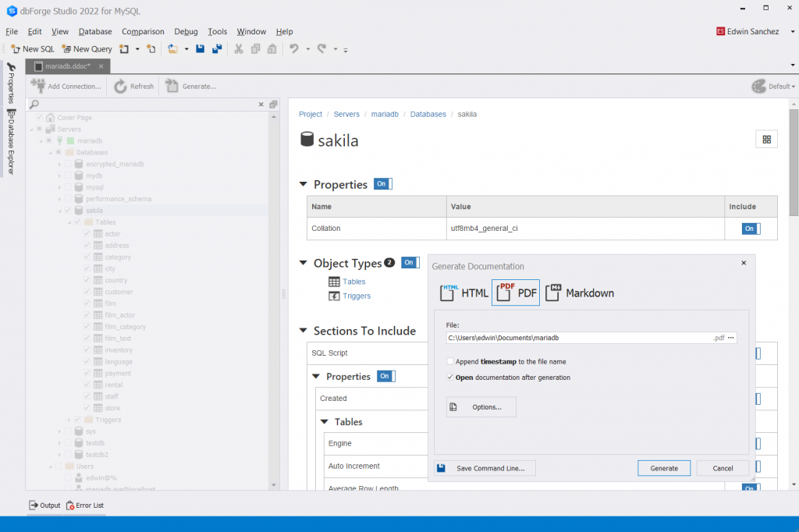Click the Save icon in the toolbar
The image size is (799, 532).
[200, 49]
